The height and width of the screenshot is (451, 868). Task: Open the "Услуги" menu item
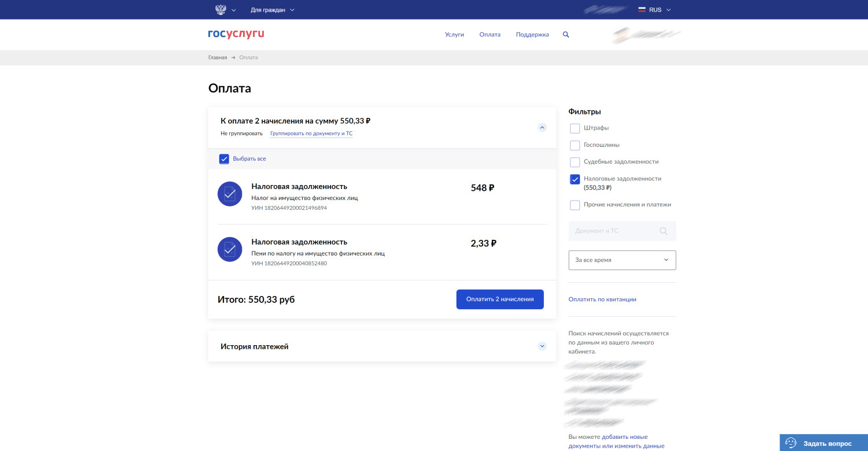pyautogui.click(x=454, y=35)
